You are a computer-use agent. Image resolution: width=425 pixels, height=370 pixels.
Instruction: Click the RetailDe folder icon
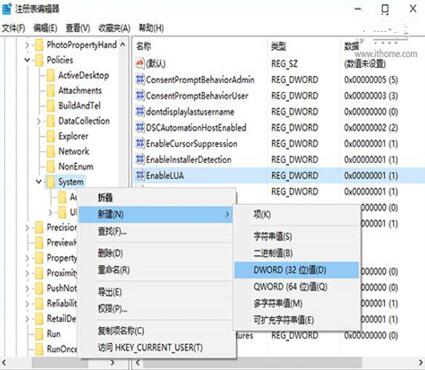tap(39, 319)
